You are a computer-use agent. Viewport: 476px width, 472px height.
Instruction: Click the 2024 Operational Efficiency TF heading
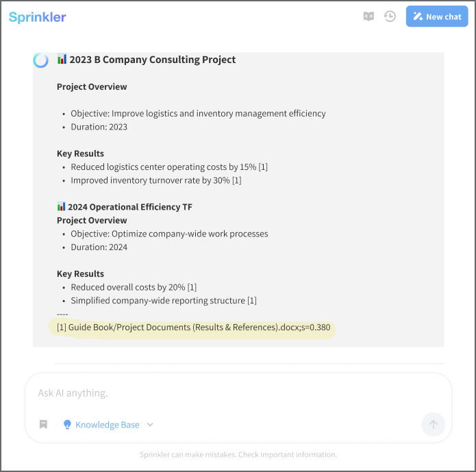point(130,207)
